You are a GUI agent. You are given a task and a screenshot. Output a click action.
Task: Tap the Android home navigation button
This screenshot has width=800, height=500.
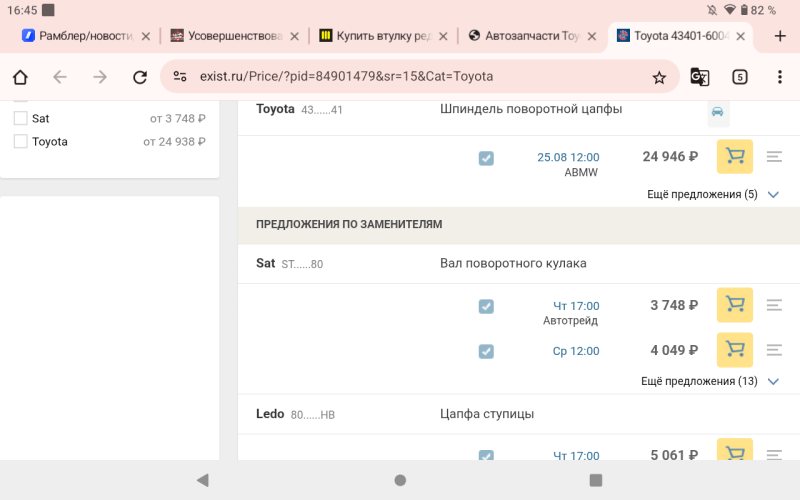click(x=400, y=480)
